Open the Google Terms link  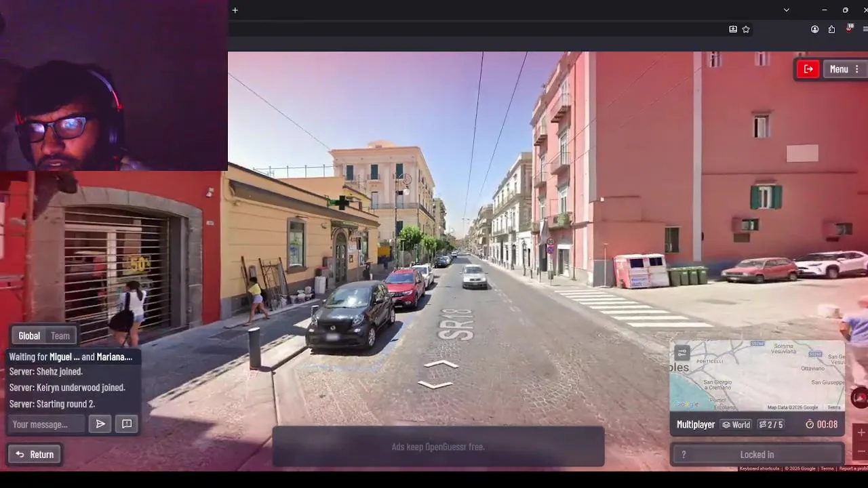click(827, 468)
